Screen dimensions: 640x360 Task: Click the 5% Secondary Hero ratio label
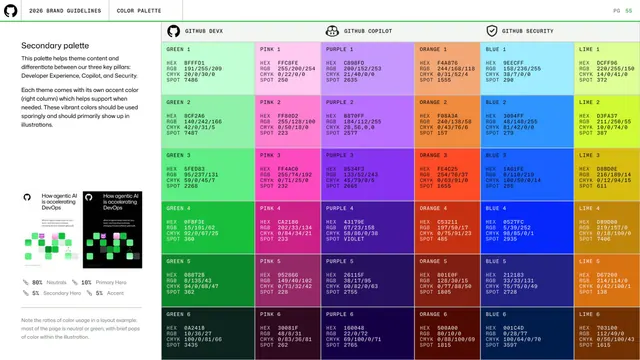[56, 293]
